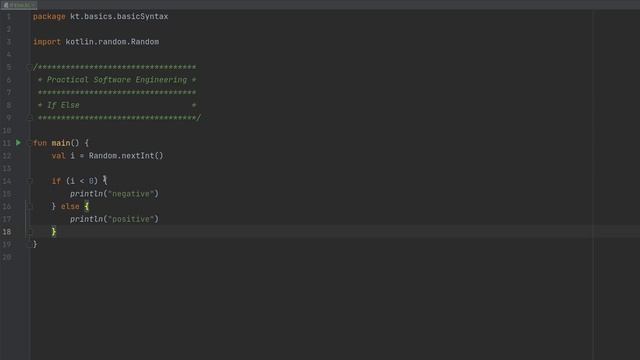This screenshot has width=640, height=360.
Task: Click the "positive" string literal
Action: click(x=131, y=219)
